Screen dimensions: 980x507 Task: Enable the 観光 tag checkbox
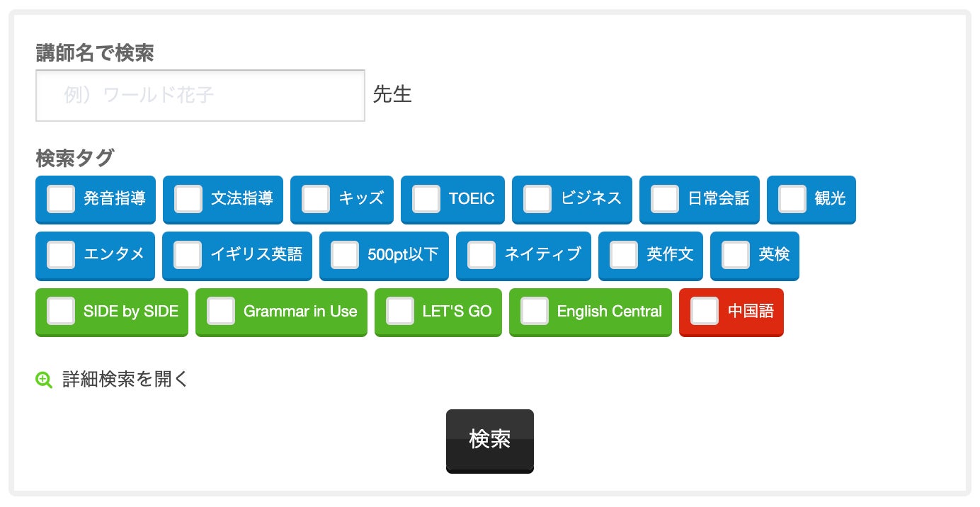(792, 199)
